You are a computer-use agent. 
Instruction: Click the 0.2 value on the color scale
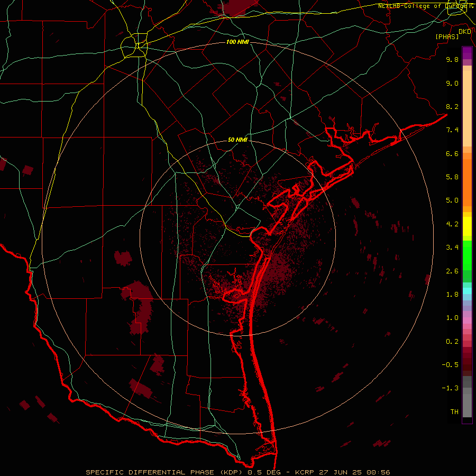coord(452,342)
